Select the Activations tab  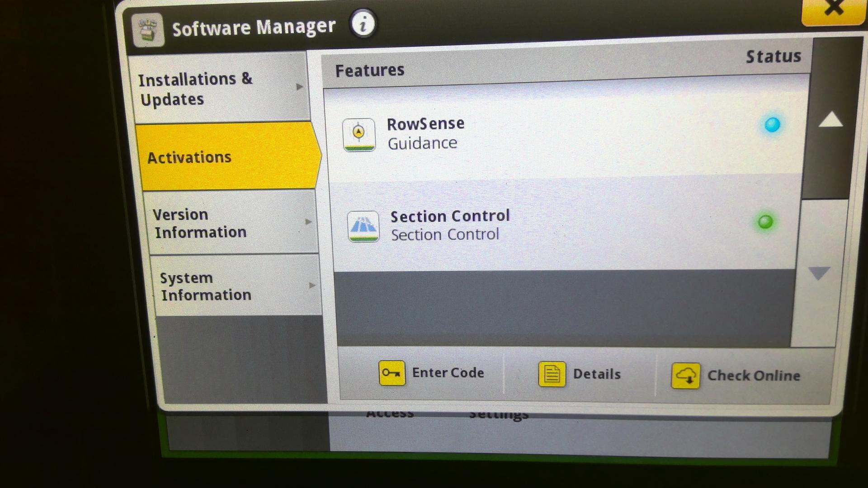[227, 157]
